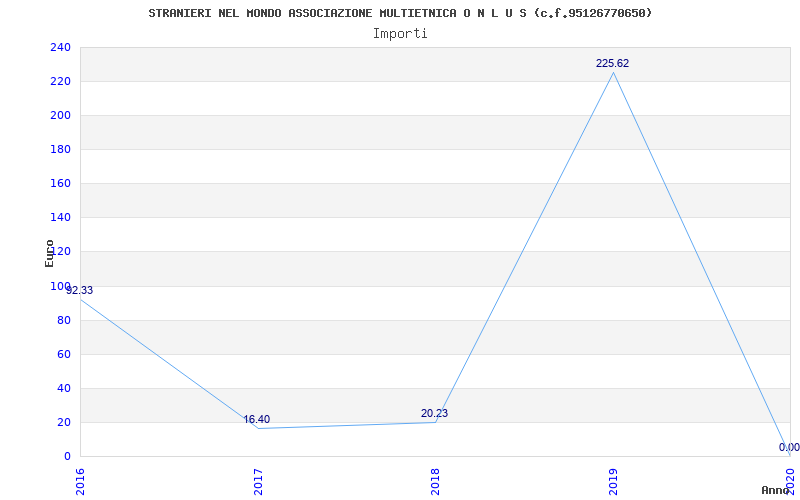Click the chart title STRANIERI NEL MONDO ASSOCIAZIONE
800x500 pixels.
[x=401, y=13]
